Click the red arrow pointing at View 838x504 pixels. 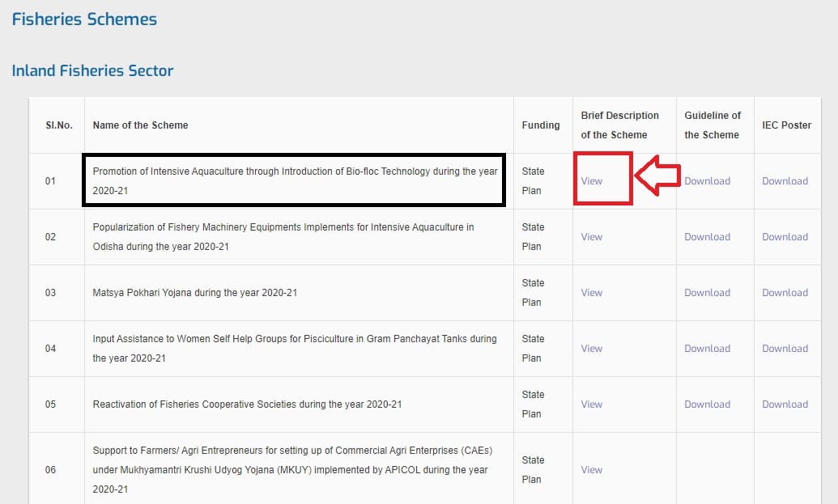coord(657,176)
